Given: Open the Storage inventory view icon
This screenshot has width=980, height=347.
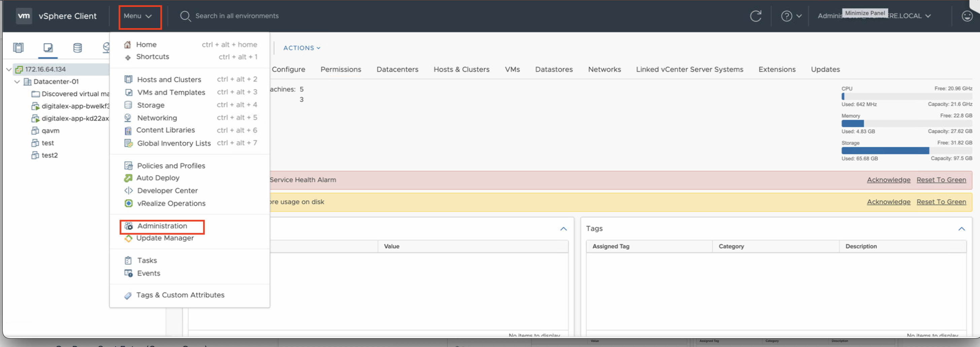Looking at the screenshot, I should tap(77, 48).
